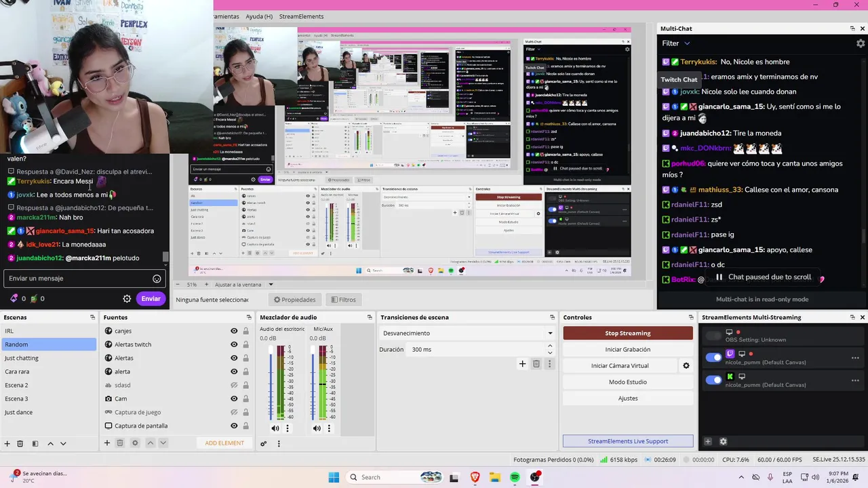Select the Just chatting scene

(49, 358)
